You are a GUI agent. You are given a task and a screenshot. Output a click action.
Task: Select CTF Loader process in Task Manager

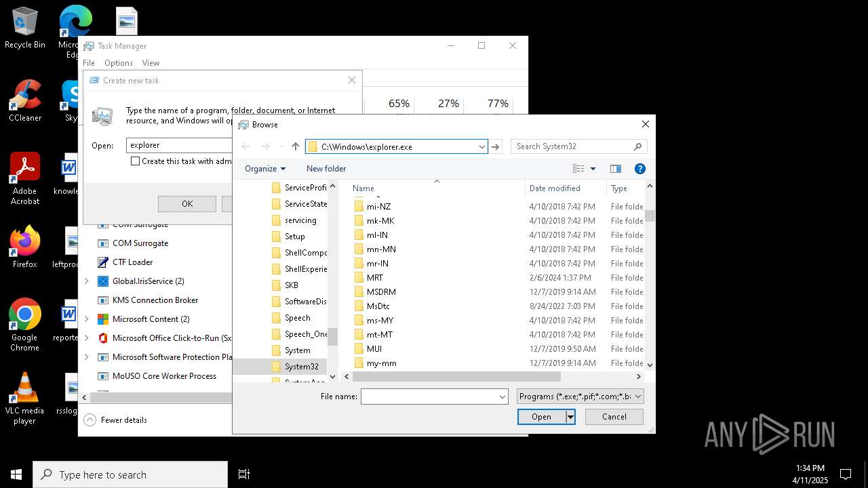point(132,262)
